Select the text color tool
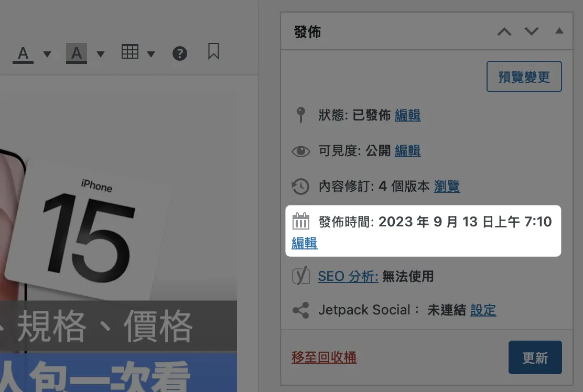 (x=23, y=54)
